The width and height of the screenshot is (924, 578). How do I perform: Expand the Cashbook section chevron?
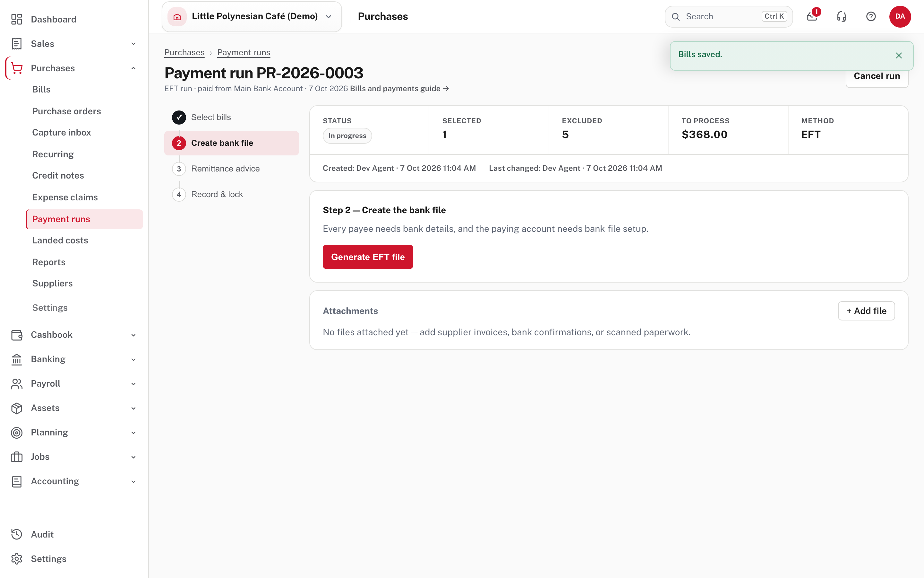[133, 335]
